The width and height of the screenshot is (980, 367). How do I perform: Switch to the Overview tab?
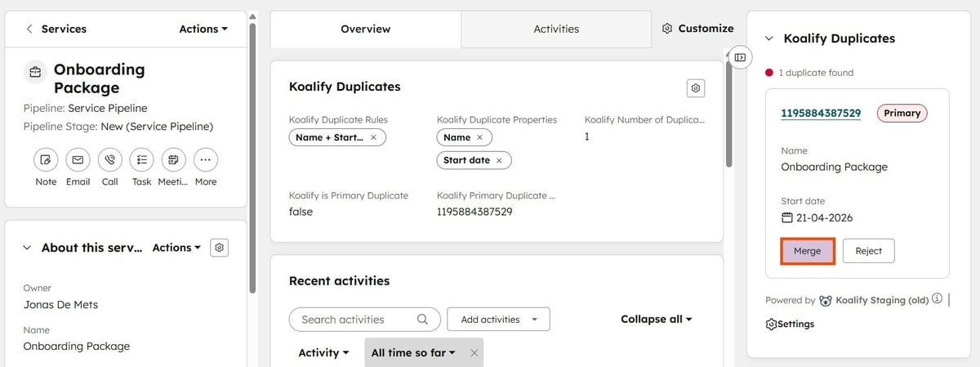click(365, 29)
